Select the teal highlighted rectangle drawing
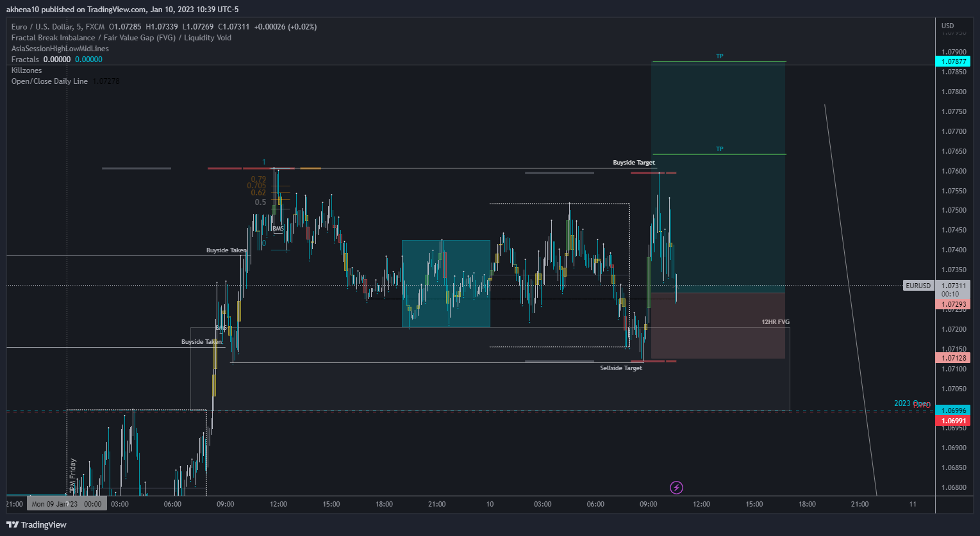The height and width of the screenshot is (536, 980). coord(446,284)
